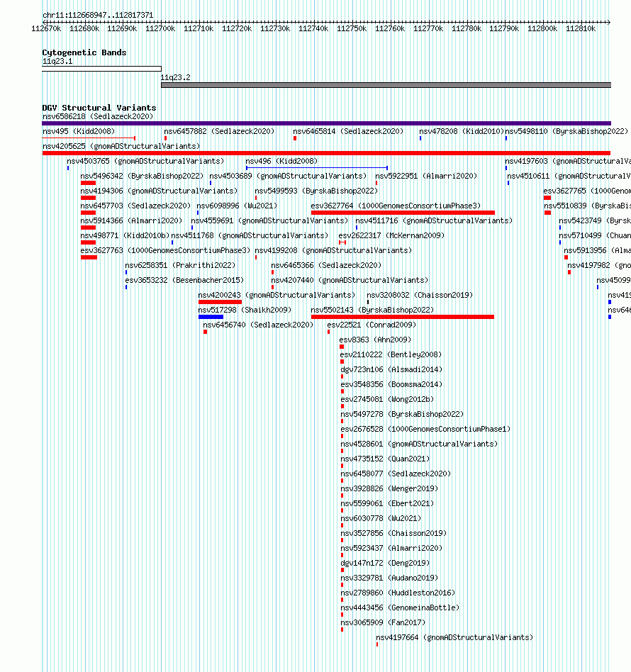Click nsv3928826 (Wenger2019) label
The height and width of the screenshot is (672, 631).
pyautogui.click(x=389, y=489)
